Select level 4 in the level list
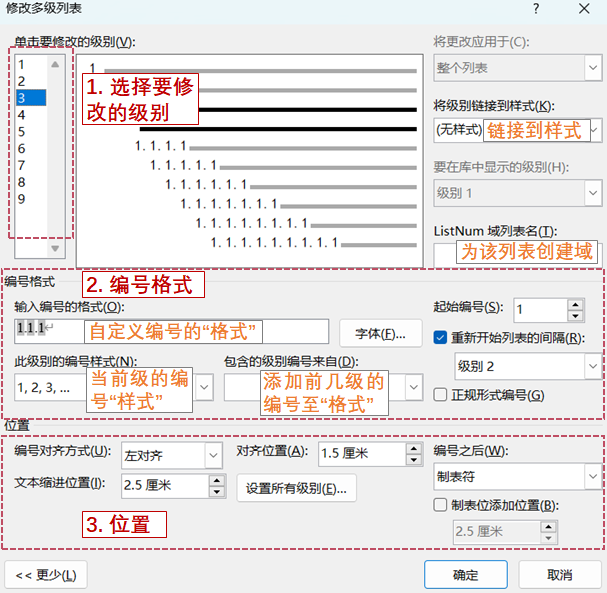The height and width of the screenshot is (593, 607). coord(31,115)
